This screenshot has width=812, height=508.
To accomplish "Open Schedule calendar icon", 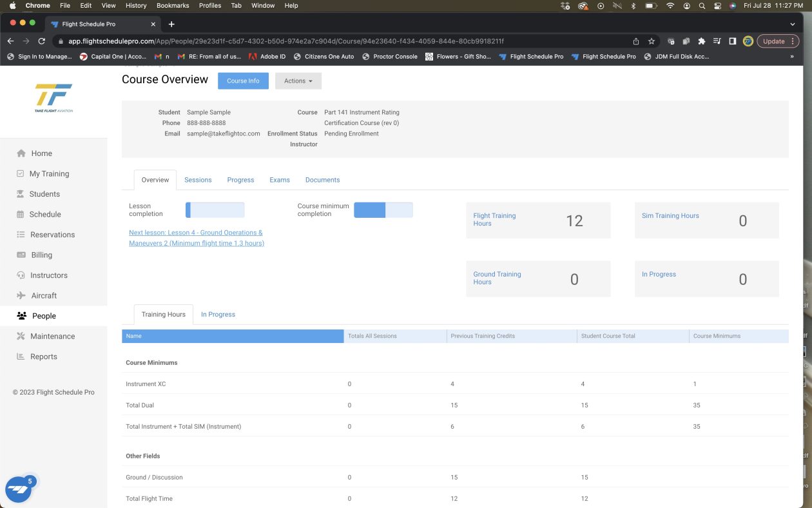I will click(x=21, y=214).
